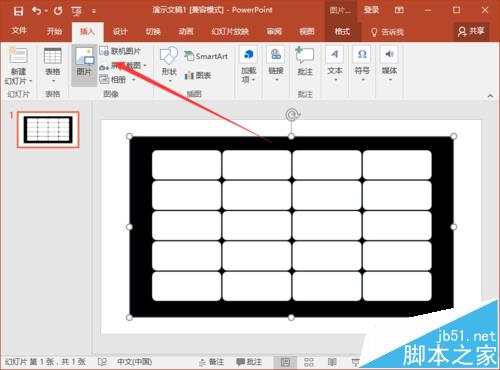Open Ribbon Display Options icon
The image size is (500, 370).
coord(399,10)
